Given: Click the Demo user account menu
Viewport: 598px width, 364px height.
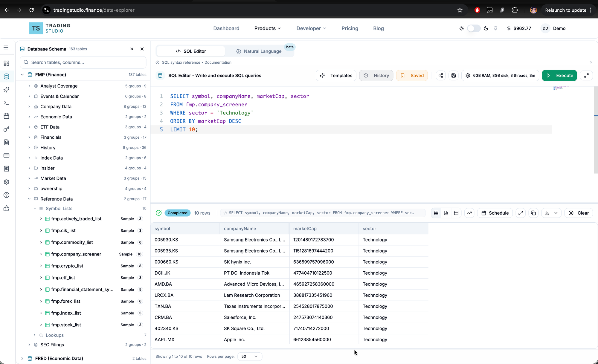Looking at the screenshot, I should [554, 28].
